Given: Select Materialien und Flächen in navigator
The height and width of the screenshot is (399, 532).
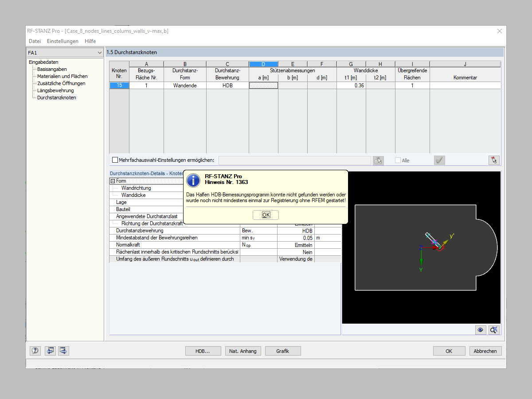Looking at the screenshot, I should (62, 76).
